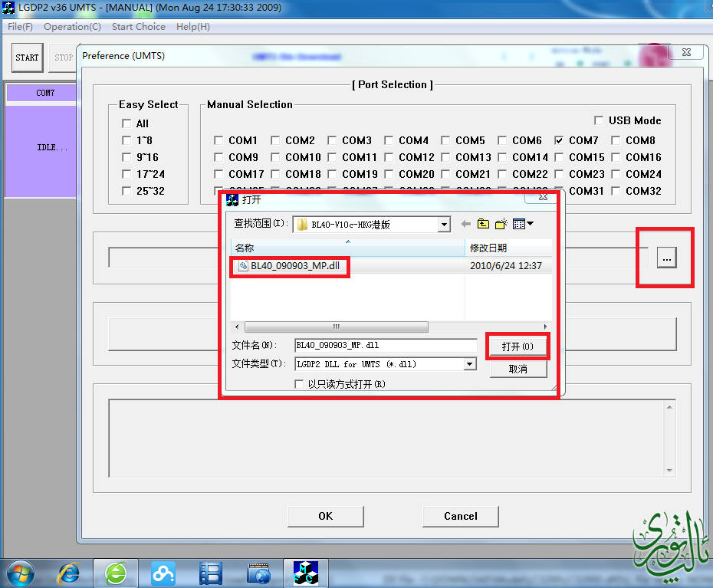Enable the USB Mode checkbox
Screen dimensions: 713x588
pyautogui.click(x=599, y=120)
